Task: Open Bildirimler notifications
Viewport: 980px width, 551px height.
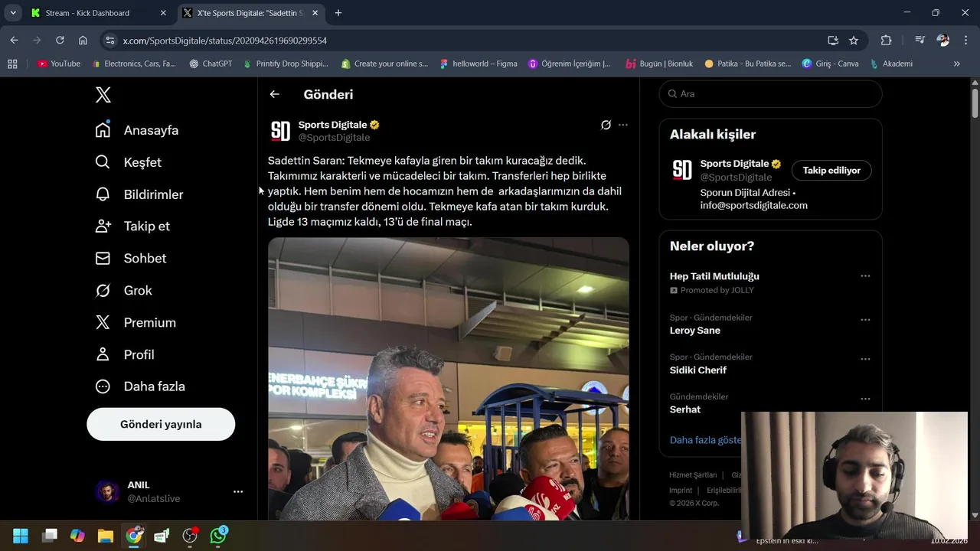Action: click(x=139, y=194)
